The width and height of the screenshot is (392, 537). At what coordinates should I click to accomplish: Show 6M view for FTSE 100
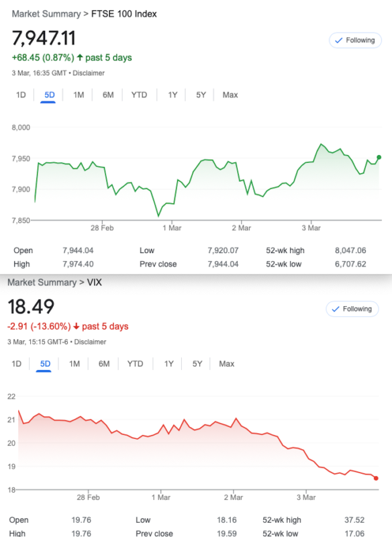pos(108,95)
